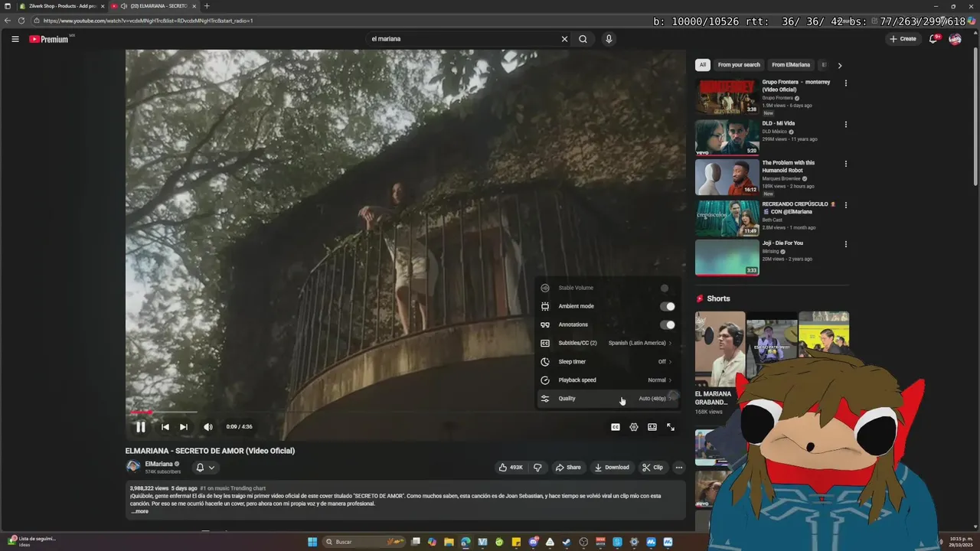Toggle Annotations switch
This screenshot has height=551, width=980.
pos(668,324)
